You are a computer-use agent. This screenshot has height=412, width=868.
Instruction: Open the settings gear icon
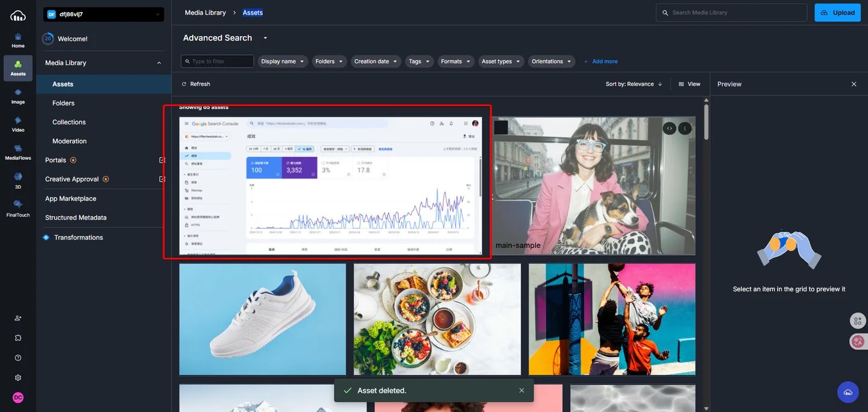pyautogui.click(x=18, y=378)
